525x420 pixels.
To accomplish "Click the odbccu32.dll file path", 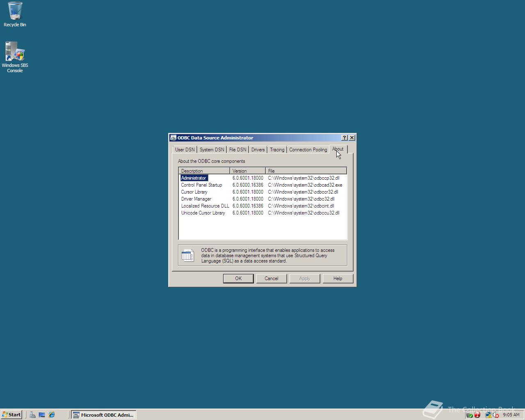I will click(304, 213).
